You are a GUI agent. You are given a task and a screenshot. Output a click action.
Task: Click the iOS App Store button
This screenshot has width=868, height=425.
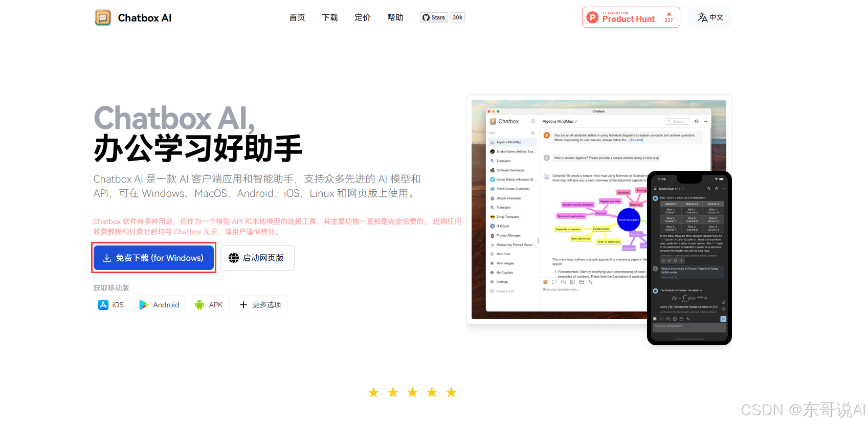coord(112,305)
